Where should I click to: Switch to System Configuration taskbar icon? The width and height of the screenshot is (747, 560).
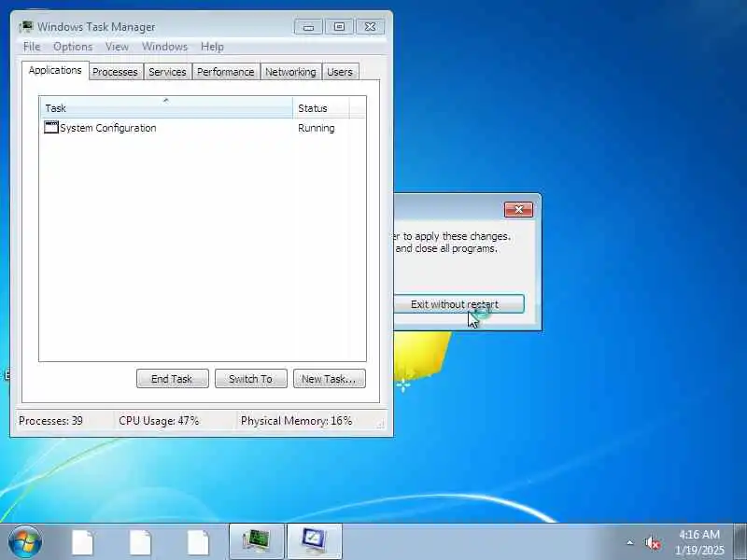coord(315,541)
